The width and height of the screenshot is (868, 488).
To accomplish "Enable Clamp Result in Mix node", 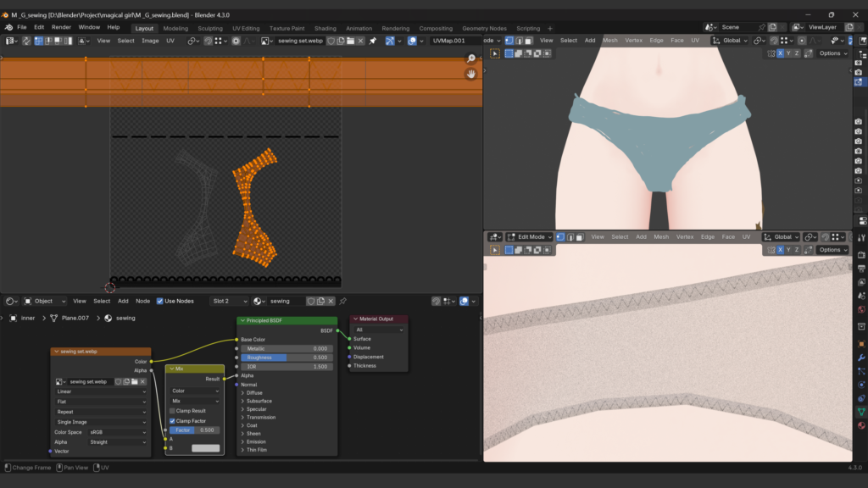I will click(x=173, y=411).
